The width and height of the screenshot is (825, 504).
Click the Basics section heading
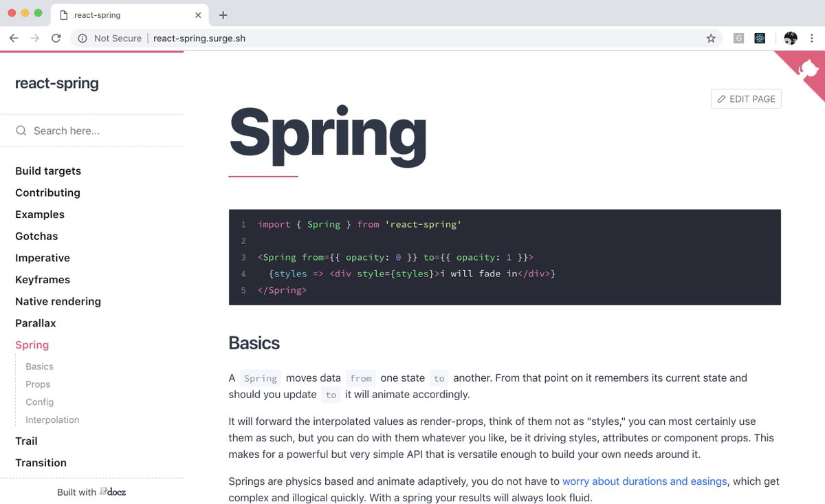click(254, 343)
